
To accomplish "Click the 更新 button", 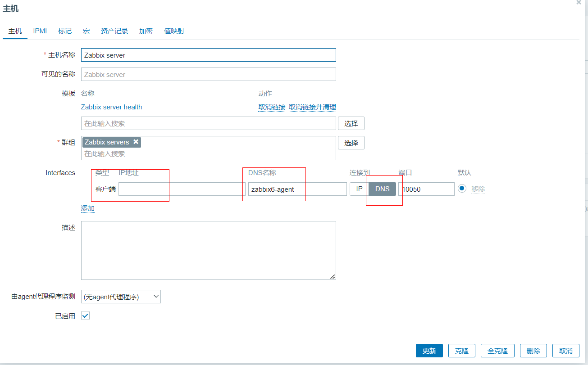I will click(x=429, y=351).
